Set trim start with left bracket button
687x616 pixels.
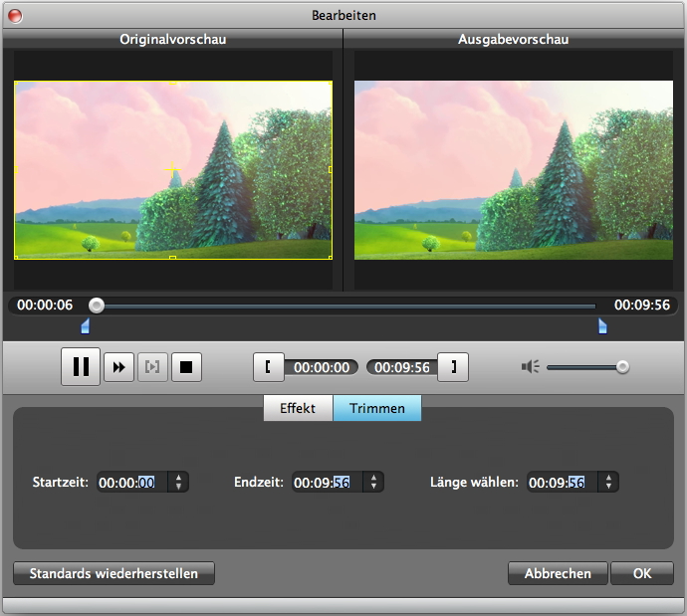(269, 367)
